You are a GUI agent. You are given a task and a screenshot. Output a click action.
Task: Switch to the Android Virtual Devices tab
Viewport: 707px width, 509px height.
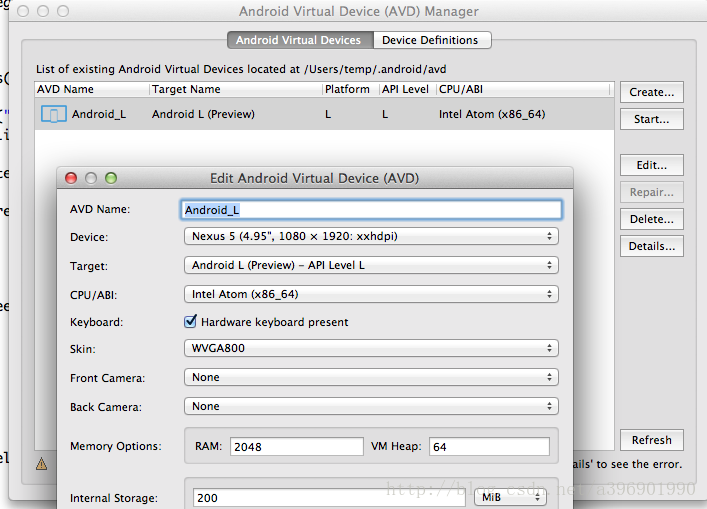coord(300,40)
